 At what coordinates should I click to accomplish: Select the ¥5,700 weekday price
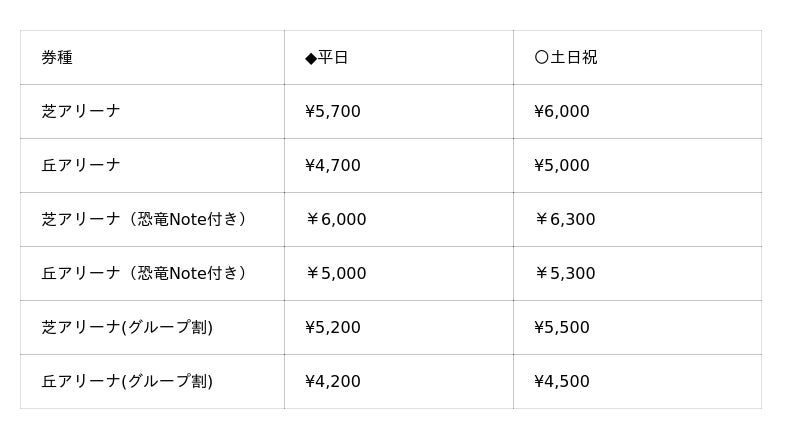[x=333, y=112]
